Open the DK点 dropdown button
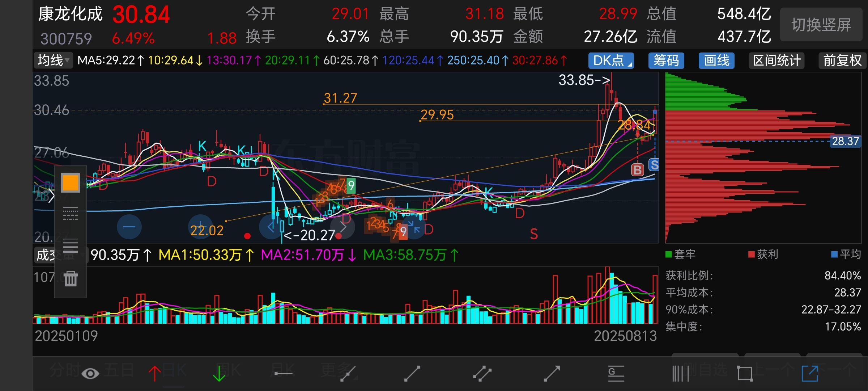This screenshot has width=868, height=391. coord(611,60)
